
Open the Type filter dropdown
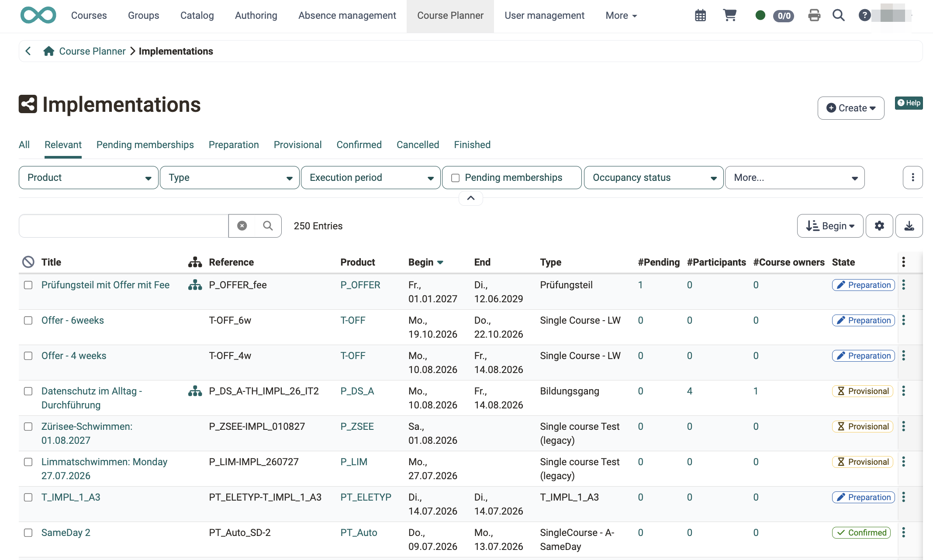click(230, 177)
